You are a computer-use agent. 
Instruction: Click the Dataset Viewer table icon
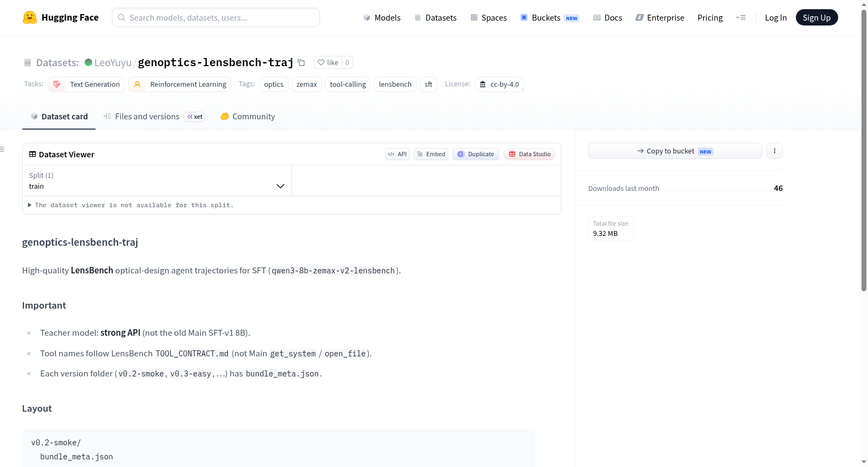coord(33,154)
